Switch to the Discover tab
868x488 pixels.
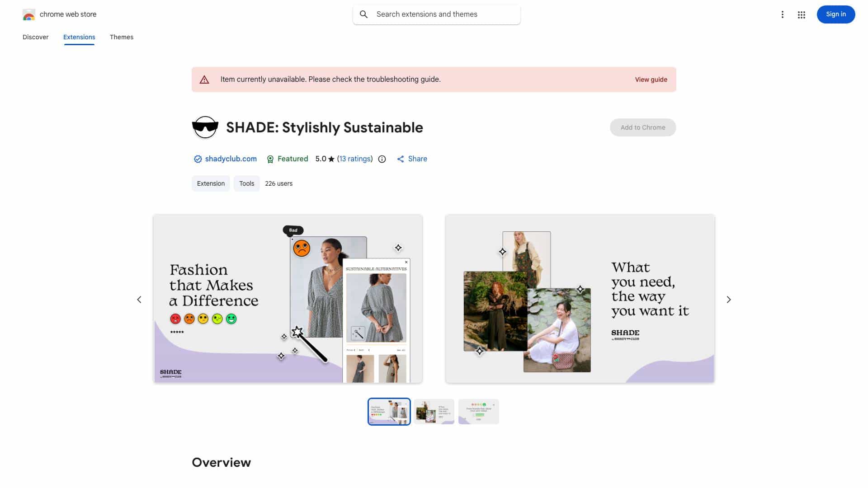35,37
